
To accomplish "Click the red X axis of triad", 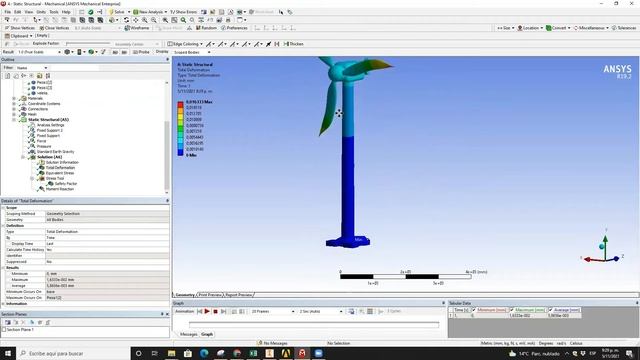I will click(588, 259).
